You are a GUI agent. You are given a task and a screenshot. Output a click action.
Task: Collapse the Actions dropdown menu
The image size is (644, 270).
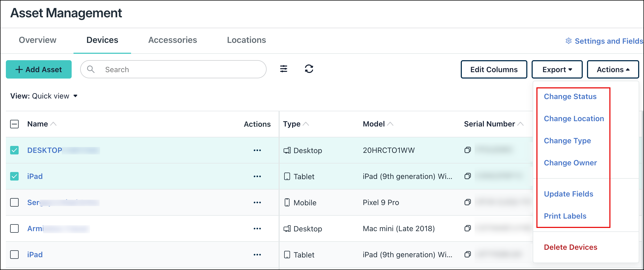coord(613,69)
